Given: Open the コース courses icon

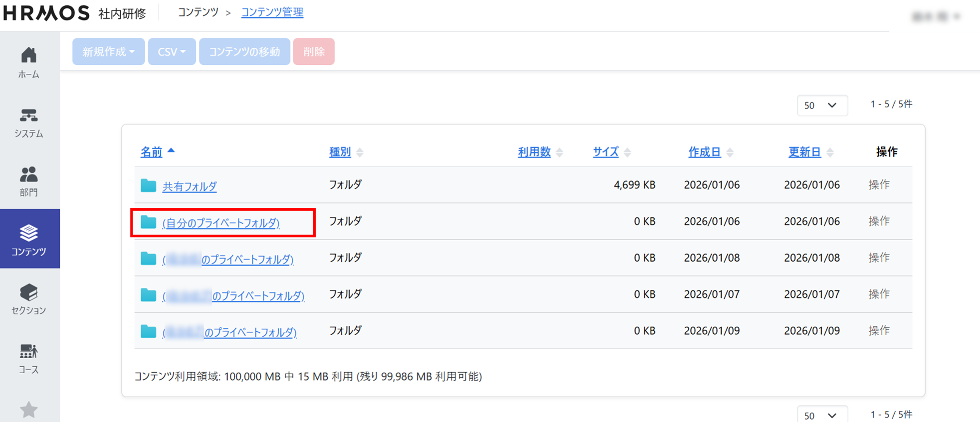Looking at the screenshot, I should (x=28, y=352).
